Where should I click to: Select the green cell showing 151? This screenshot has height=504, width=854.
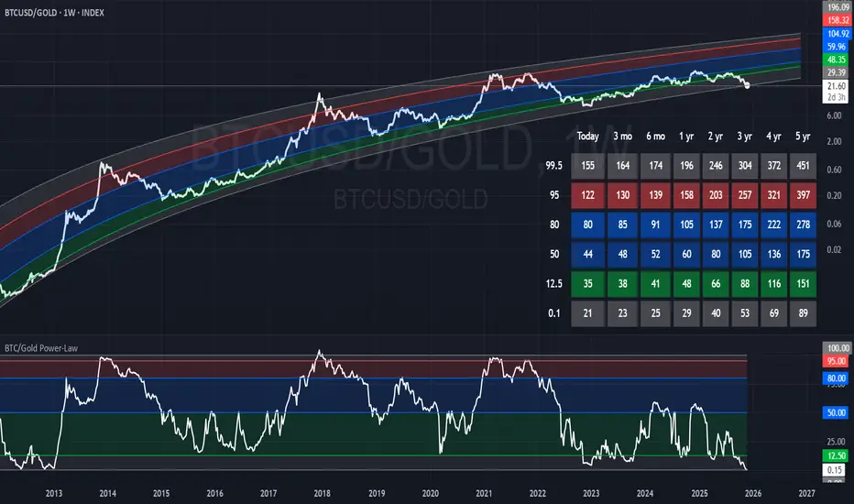(x=803, y=284)
